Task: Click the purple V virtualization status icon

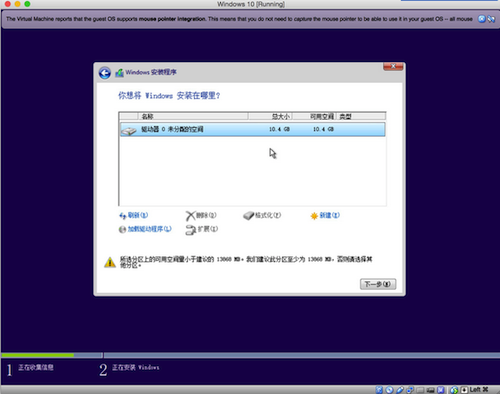Action: point(441,389)
